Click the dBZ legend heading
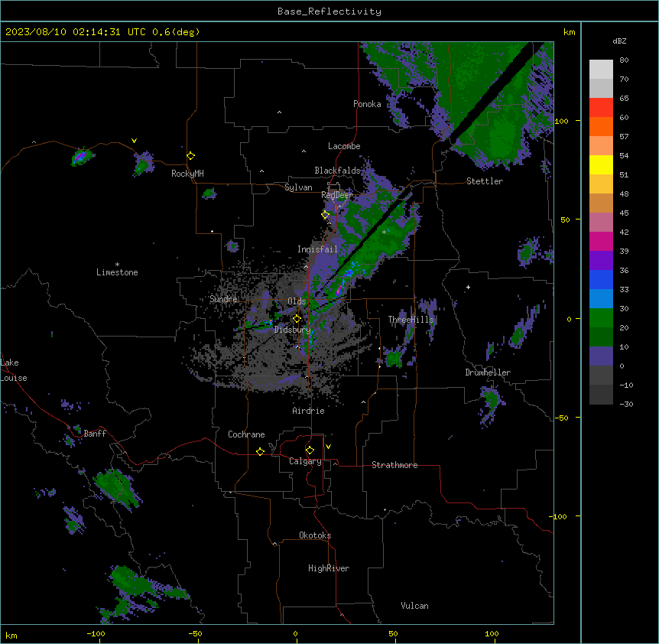Viewport: 659px width, 644px height. pos(619,41)
